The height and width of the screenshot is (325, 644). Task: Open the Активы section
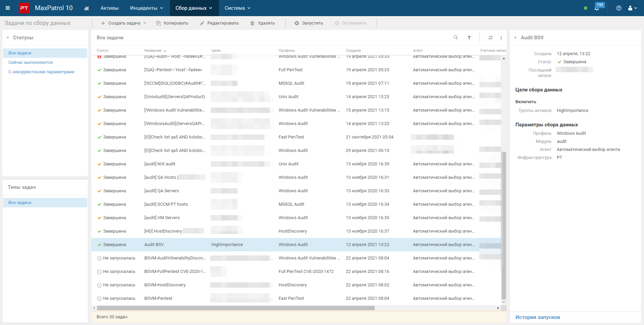109,8
